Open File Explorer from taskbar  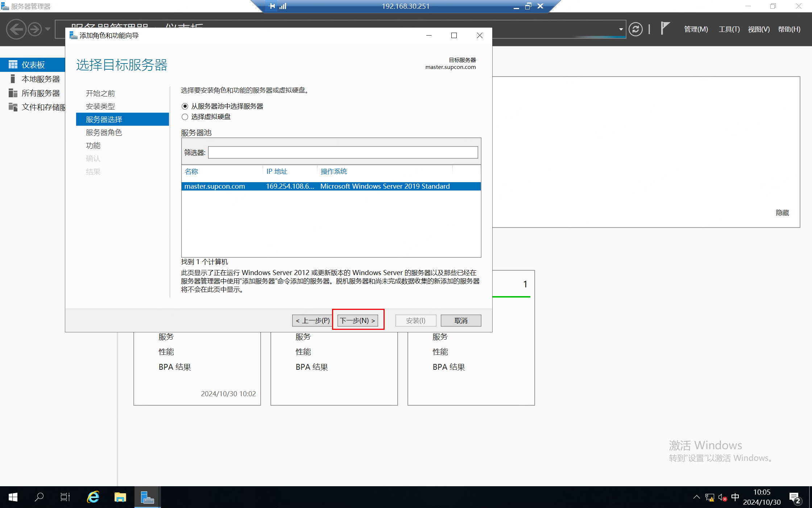click(120, 497)
